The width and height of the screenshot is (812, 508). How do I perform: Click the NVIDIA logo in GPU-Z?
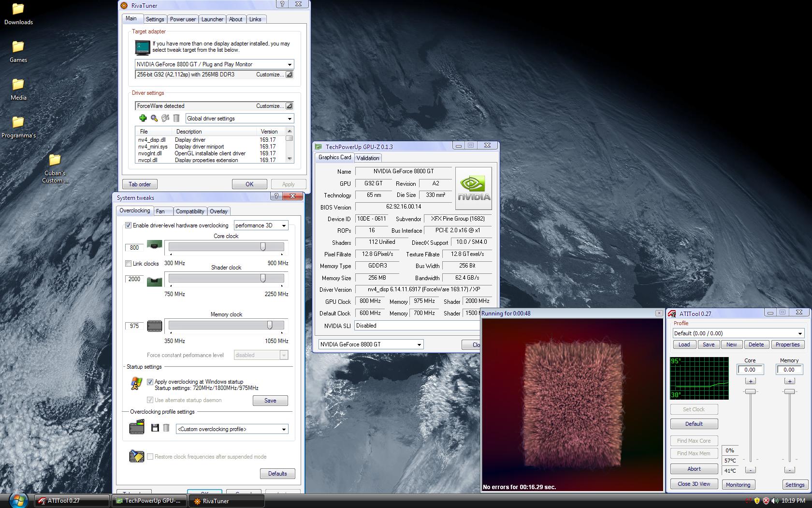tap(474, 188)
